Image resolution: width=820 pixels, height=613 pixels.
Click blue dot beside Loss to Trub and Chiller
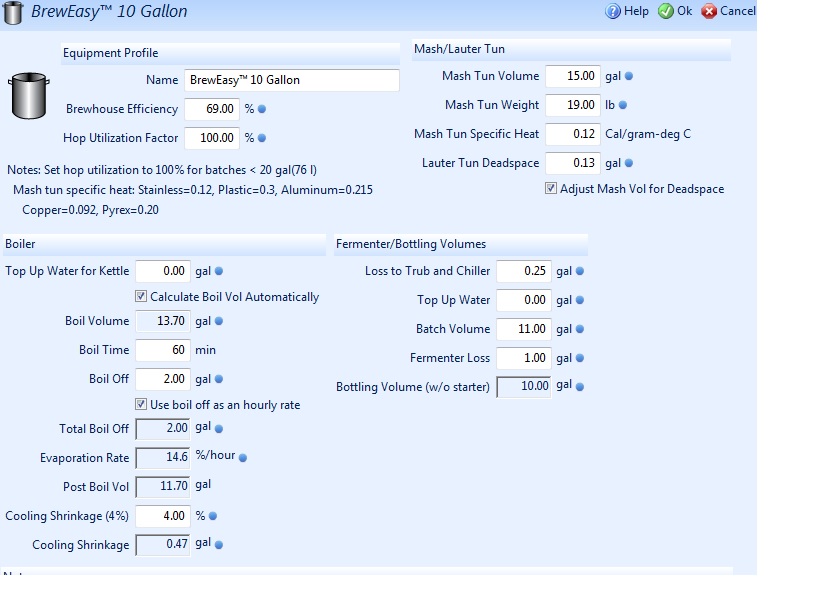[x=579, y=271]
